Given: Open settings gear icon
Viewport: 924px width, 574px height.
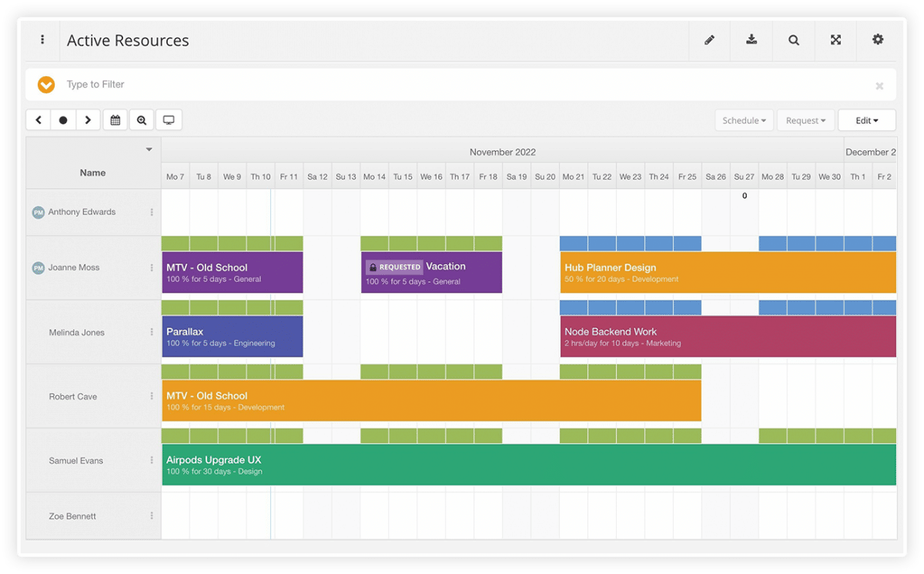Looking at the screenshot, I should [878, 40].
